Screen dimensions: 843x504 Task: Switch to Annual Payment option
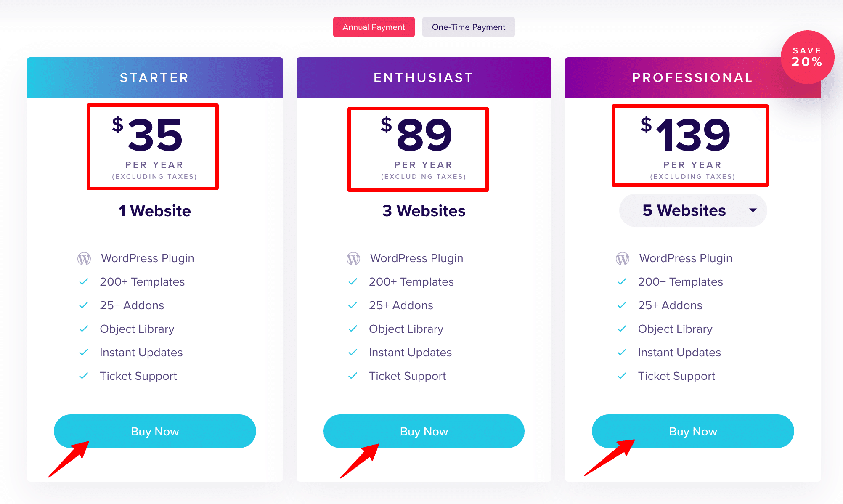[374, 27]
